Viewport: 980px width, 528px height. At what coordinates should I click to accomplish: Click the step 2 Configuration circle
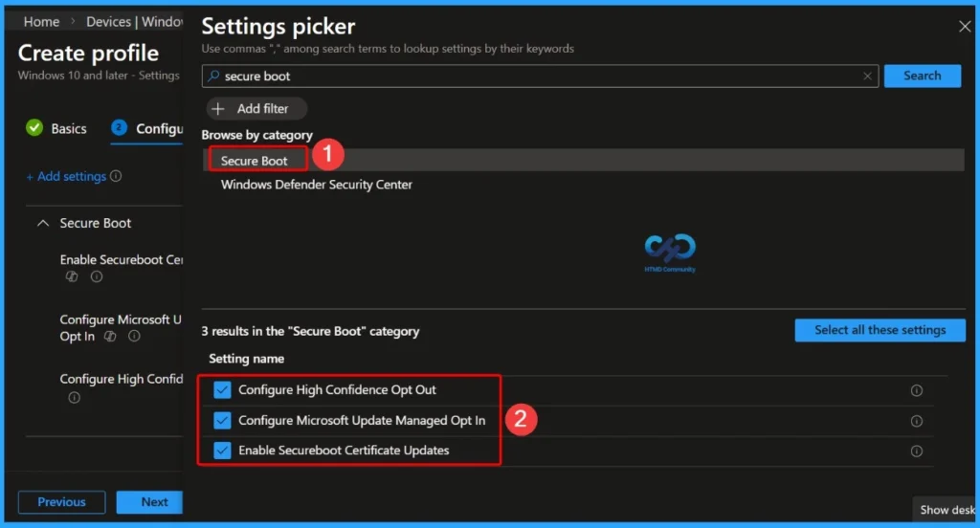119,127
